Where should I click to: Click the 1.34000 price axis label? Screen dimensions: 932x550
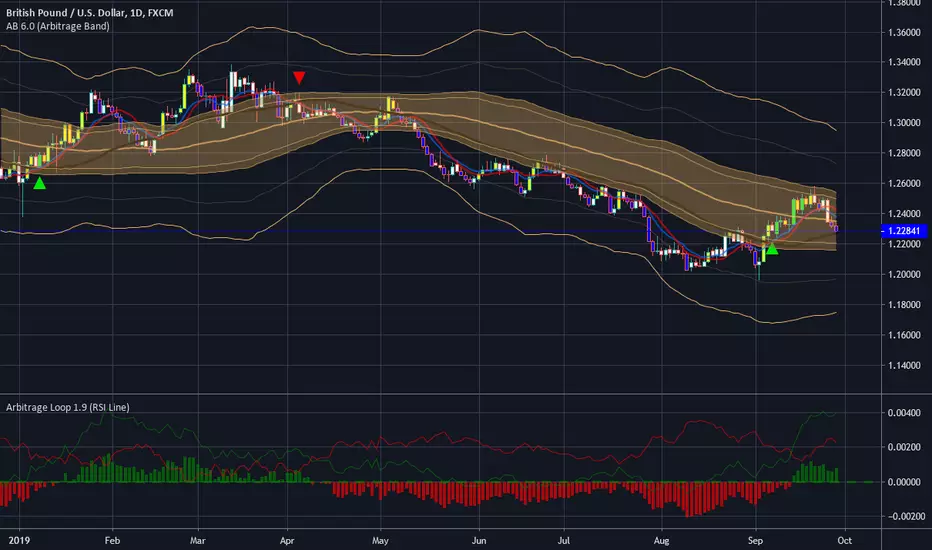pyautogui.click(x=904, y=62)
